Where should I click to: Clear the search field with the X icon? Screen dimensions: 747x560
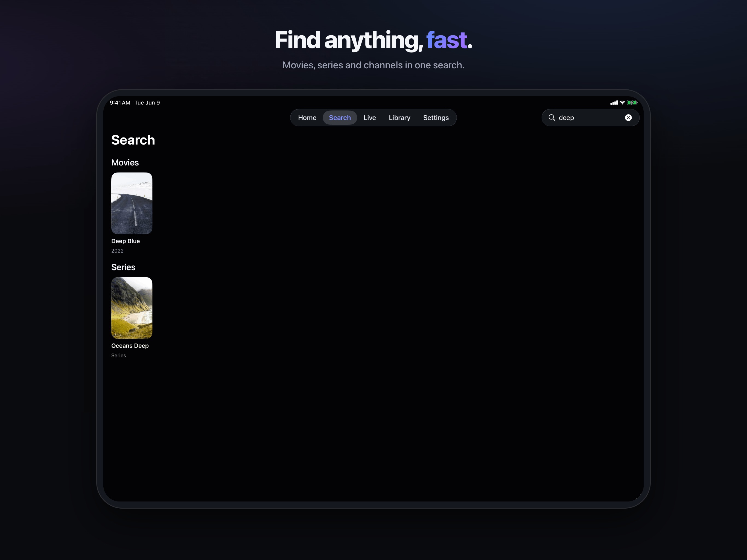(x=628, y=118)
